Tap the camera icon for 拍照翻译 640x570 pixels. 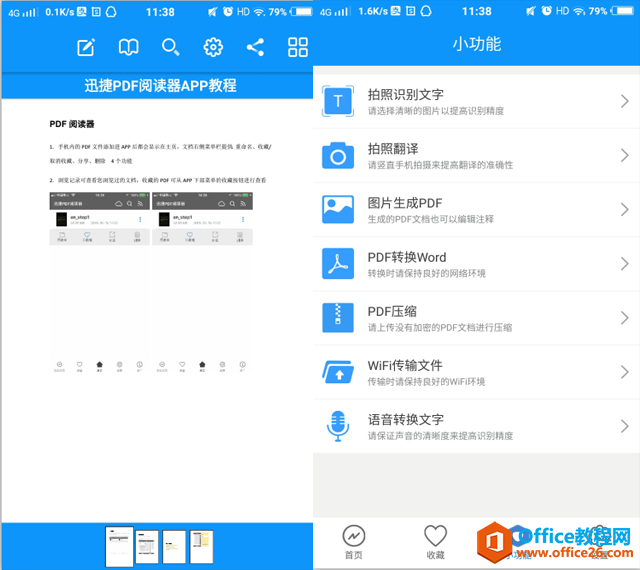tap(338, 155)
